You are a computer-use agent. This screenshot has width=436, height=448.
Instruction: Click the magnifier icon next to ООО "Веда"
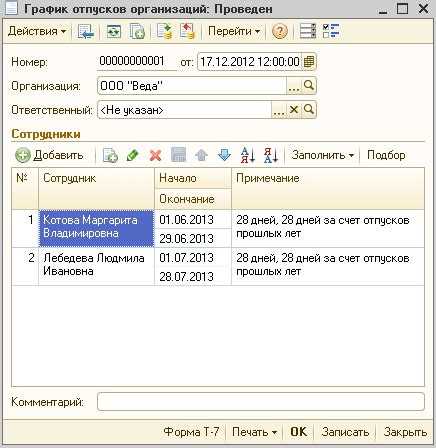pyautogui.click(x=309, y=86)
